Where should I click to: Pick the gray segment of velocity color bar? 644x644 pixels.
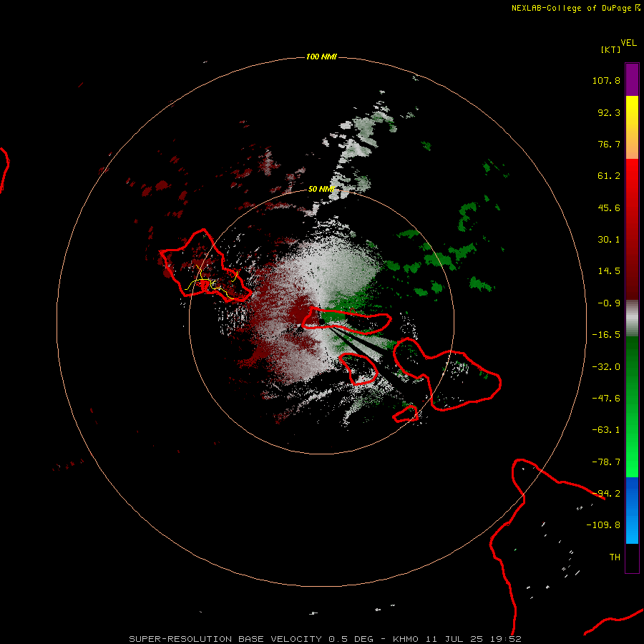[632, 318]
